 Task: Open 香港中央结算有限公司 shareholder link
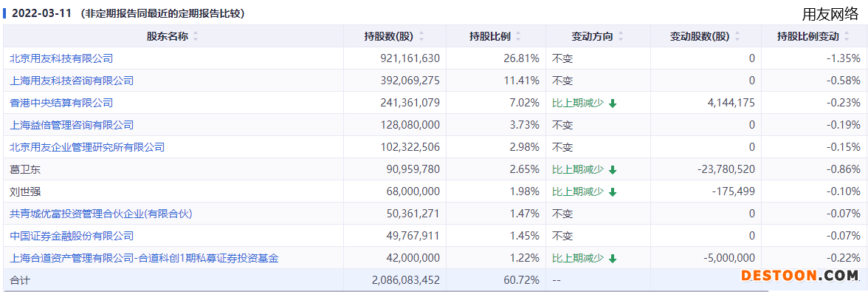(x=61, y=103)
